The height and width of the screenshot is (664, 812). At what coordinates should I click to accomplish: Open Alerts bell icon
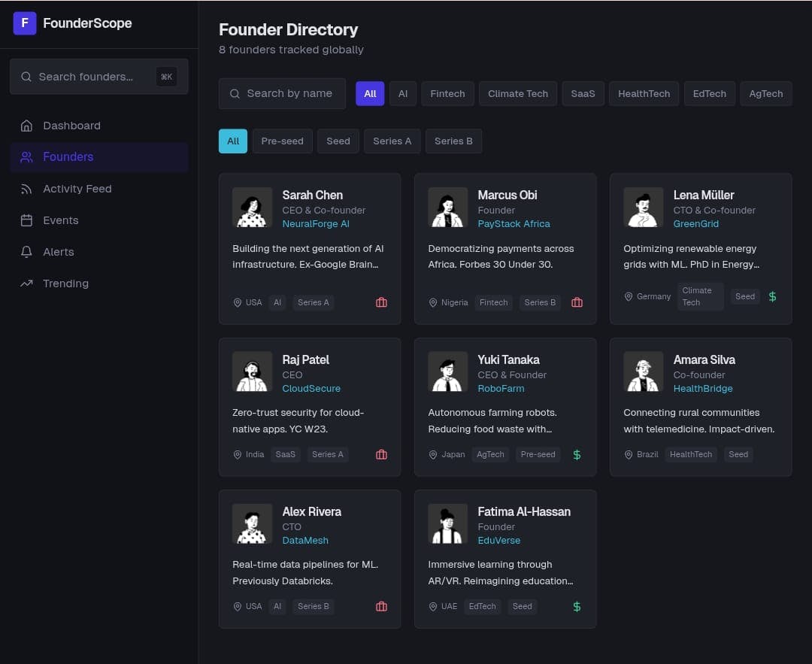(26, 252)
